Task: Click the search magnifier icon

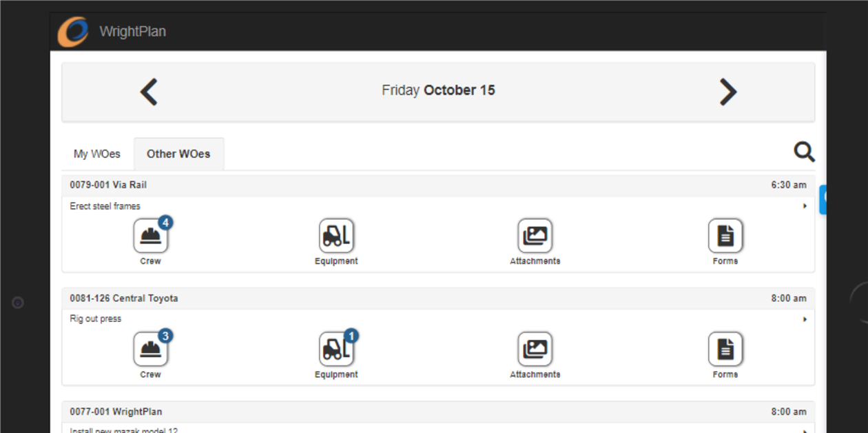Action: 804,152
